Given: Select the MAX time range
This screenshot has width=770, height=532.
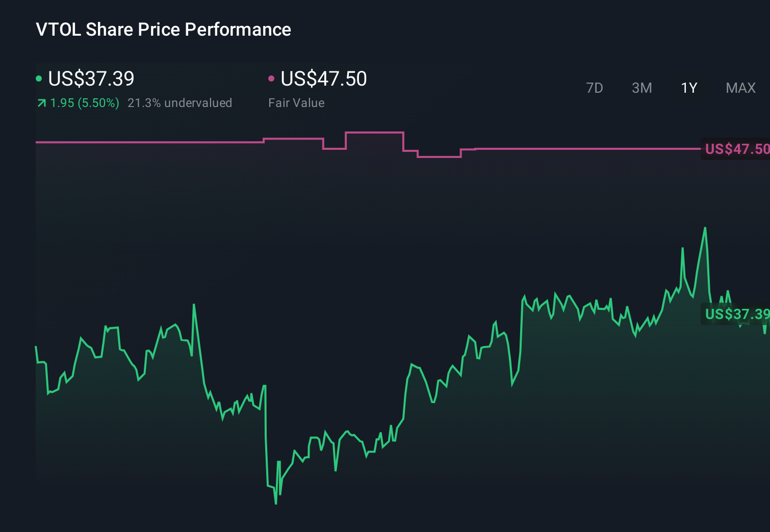Looking at the screenshot, I should 740,88.
